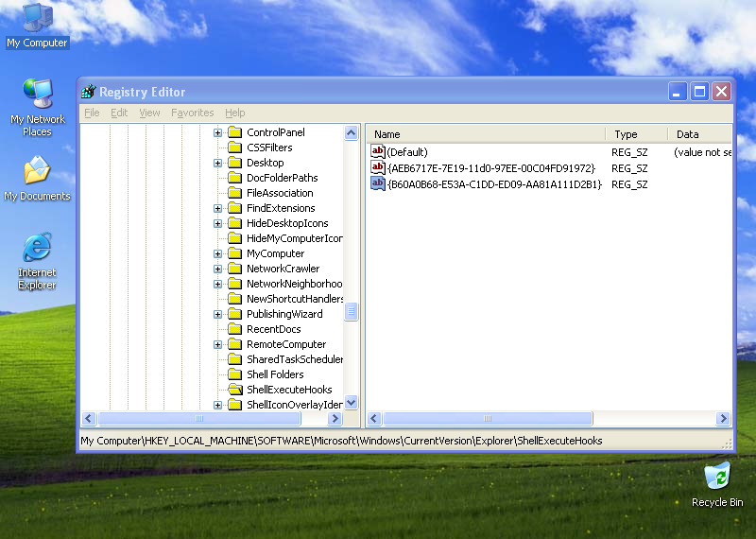Click the values pane horizontal scrollbar thumb
The width and height of the screenshot is (756, 539).
[488, 418]
